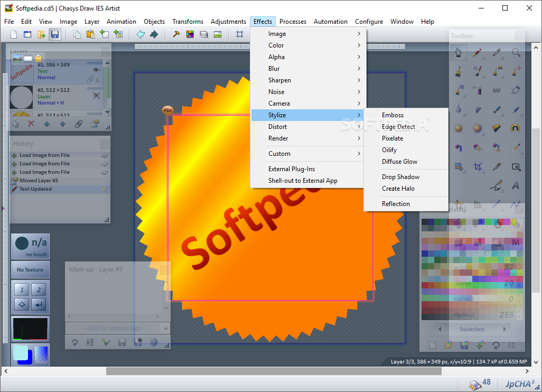Toggle the enter return-arrow button
Screen dimensions: 542x392
point(39,304)
